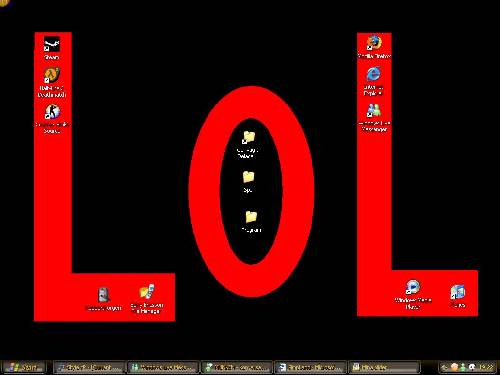
Task: Open the iTunes desktop shortcut
Action: (458, 296)
